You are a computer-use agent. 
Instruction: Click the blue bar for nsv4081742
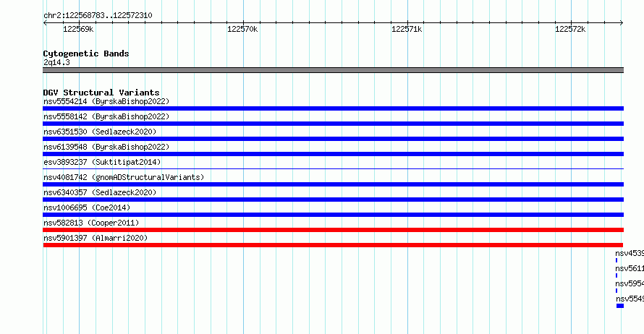[333, 184]
